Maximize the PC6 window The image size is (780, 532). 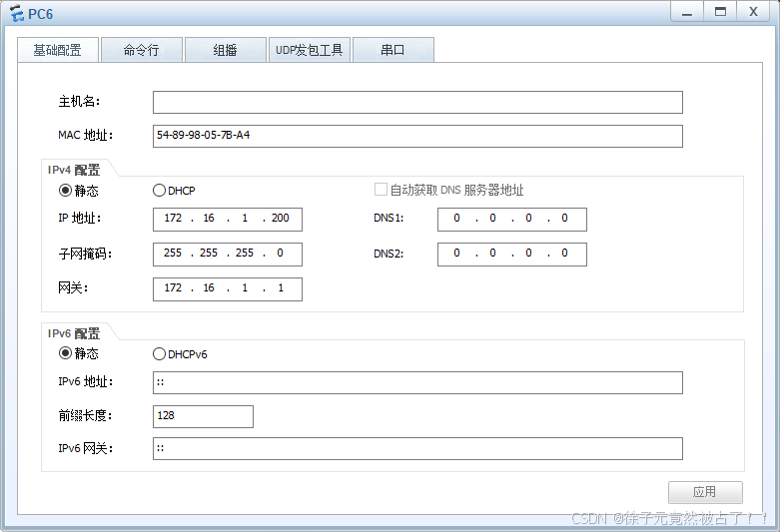pos(720,12)
